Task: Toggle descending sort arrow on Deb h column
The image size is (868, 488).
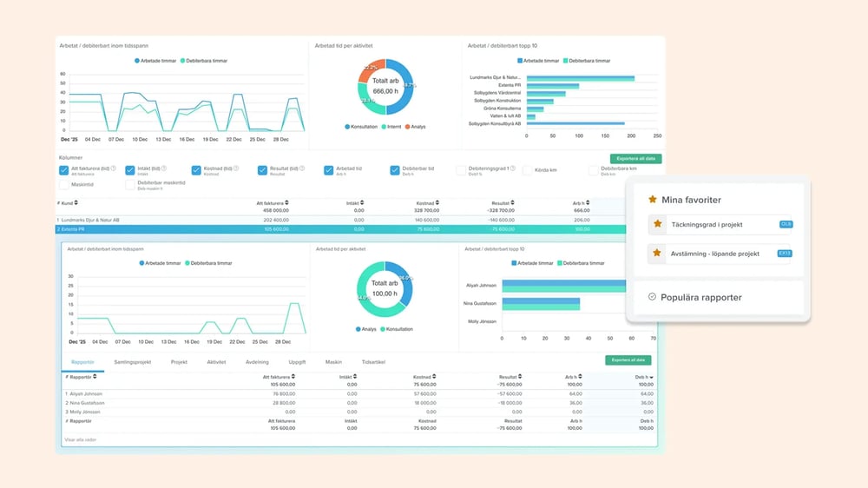Action: pyautogui.click(x=651, y=377)
